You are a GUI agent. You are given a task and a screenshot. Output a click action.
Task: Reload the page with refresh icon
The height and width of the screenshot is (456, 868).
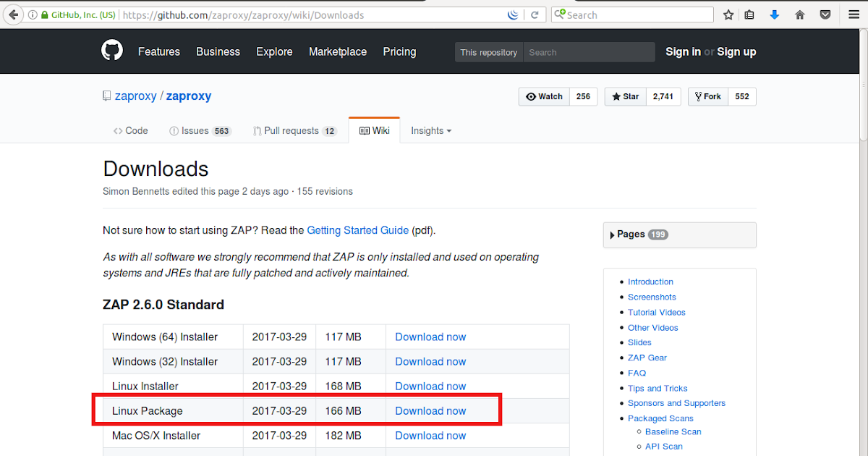(x=535, y=14)
